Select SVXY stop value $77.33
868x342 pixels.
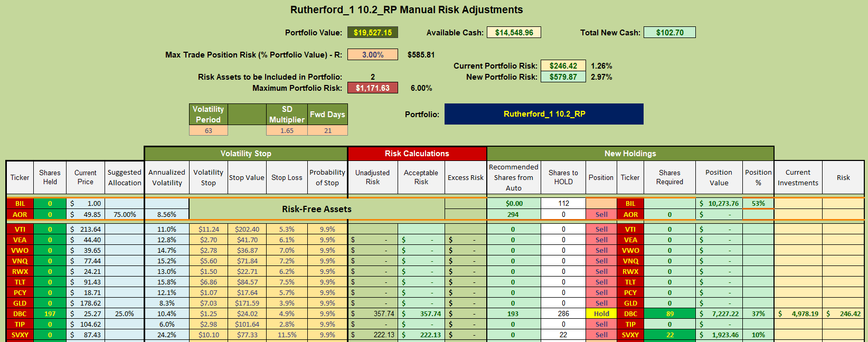click(247, 335)
